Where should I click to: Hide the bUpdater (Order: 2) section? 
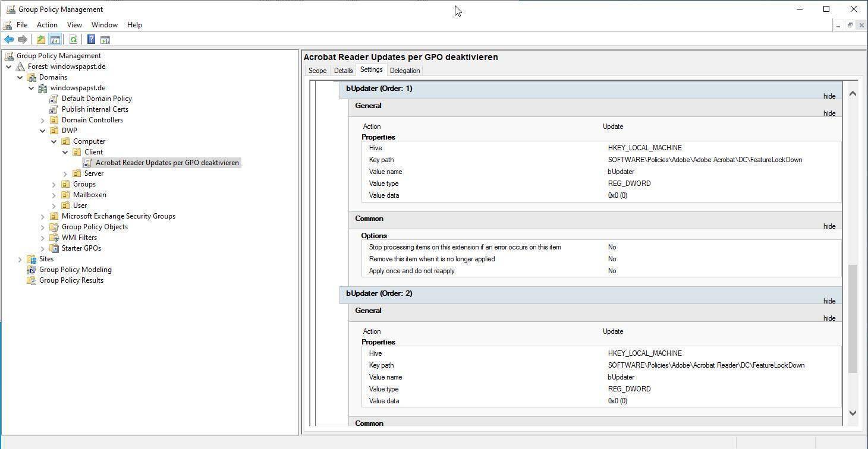coord(829,301)
